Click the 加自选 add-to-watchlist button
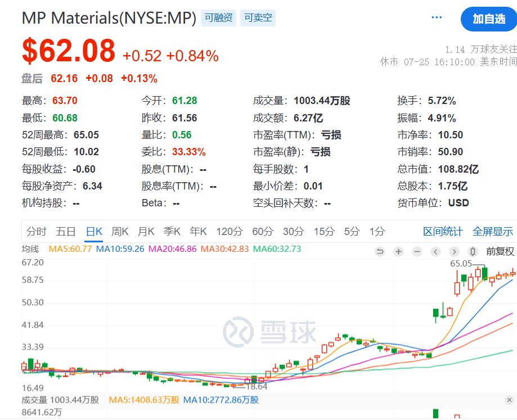This screenshot has width=517, height=420. 489,19
